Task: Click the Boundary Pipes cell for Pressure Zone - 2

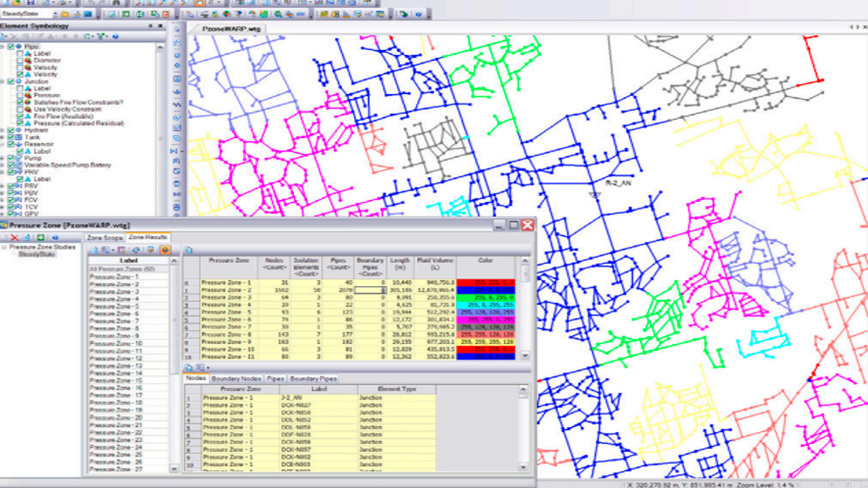Action: [x=370, y=290]
